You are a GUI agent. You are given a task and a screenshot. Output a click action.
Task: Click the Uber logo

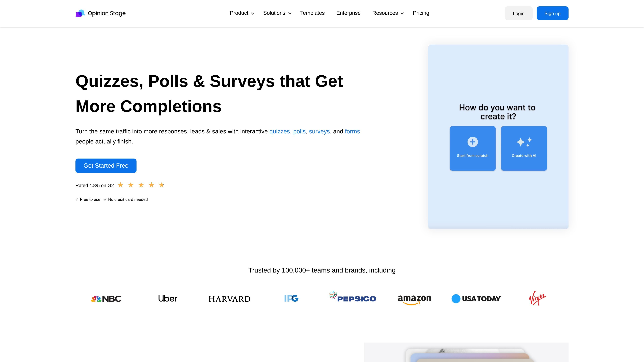tap(168, 298)
